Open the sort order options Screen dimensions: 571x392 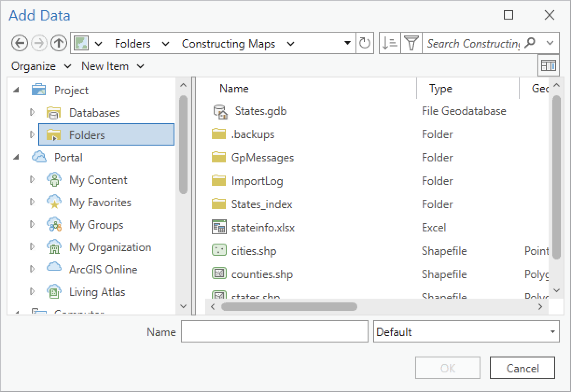(x=389, y=43)
